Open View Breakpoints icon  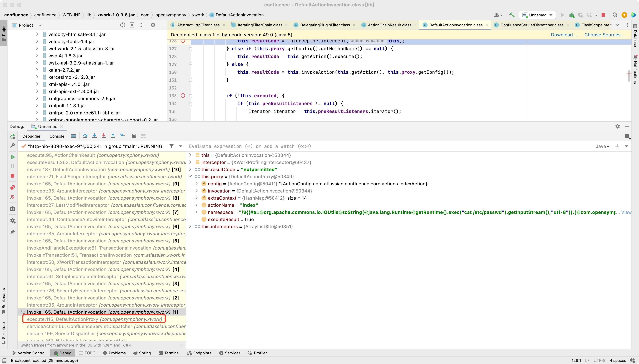[x=12, y=188]
